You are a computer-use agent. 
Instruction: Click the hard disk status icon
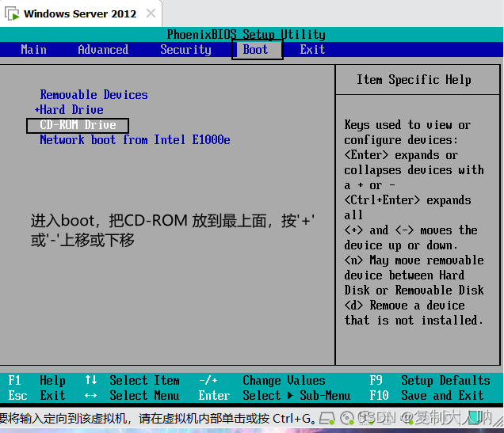[x=327, y=418]
